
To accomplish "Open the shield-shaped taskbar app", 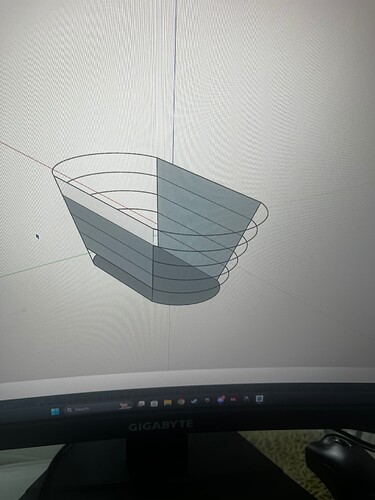I will click(x=207, y=400).
